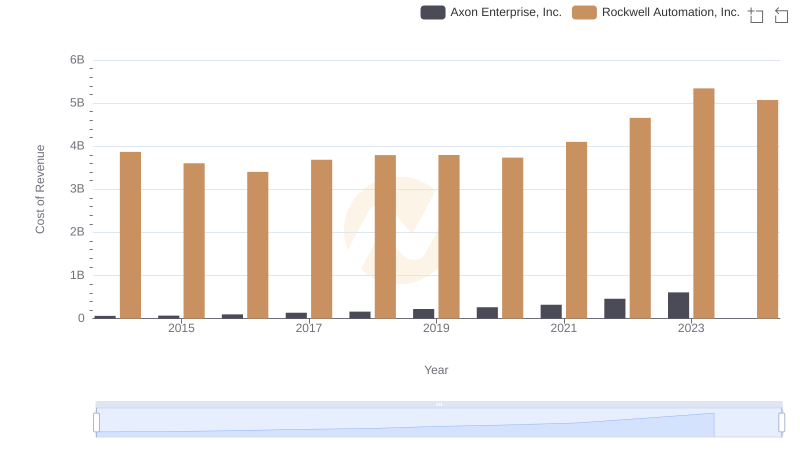The width and height of the screenshot is (800, 461).
Task: Click the Rockwell bar for 2019
Action: coord(449,237)
